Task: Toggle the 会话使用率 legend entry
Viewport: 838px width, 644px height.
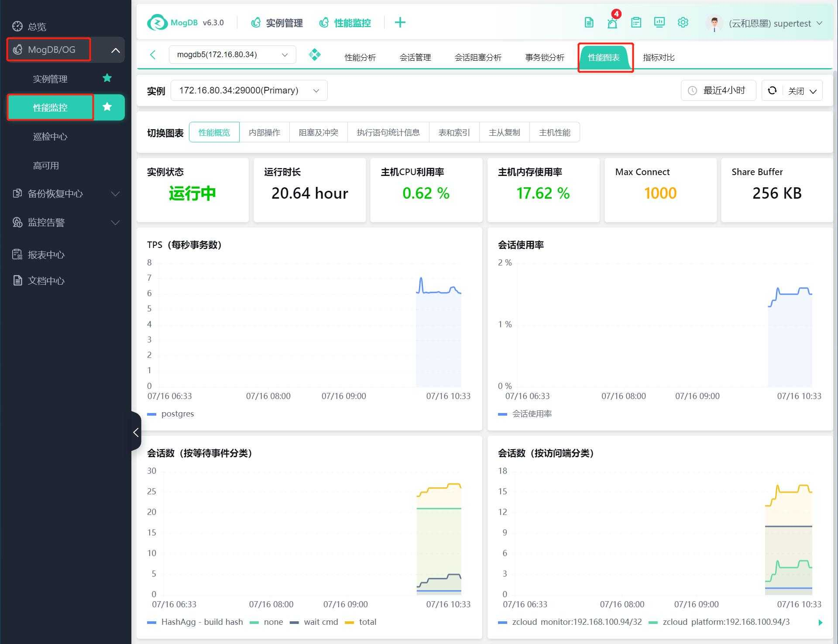Action: [525, 413]
